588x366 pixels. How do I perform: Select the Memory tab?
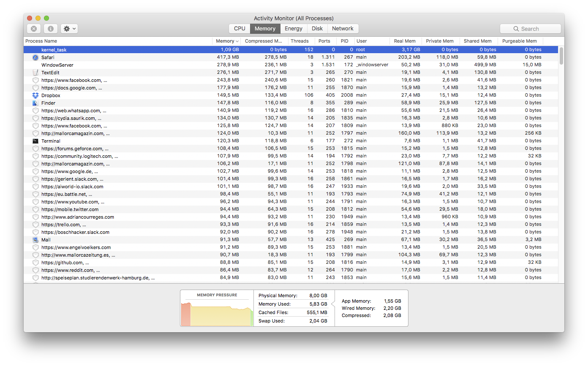(265, 29)
